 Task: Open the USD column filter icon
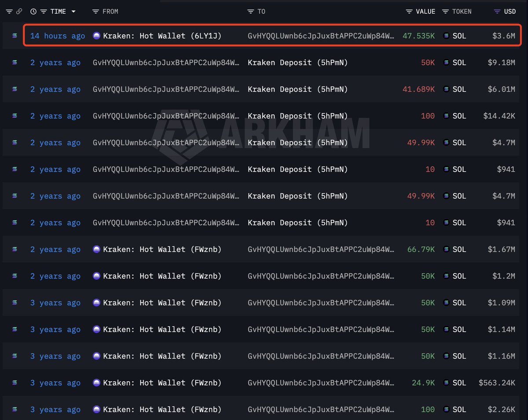pos(497,11)
